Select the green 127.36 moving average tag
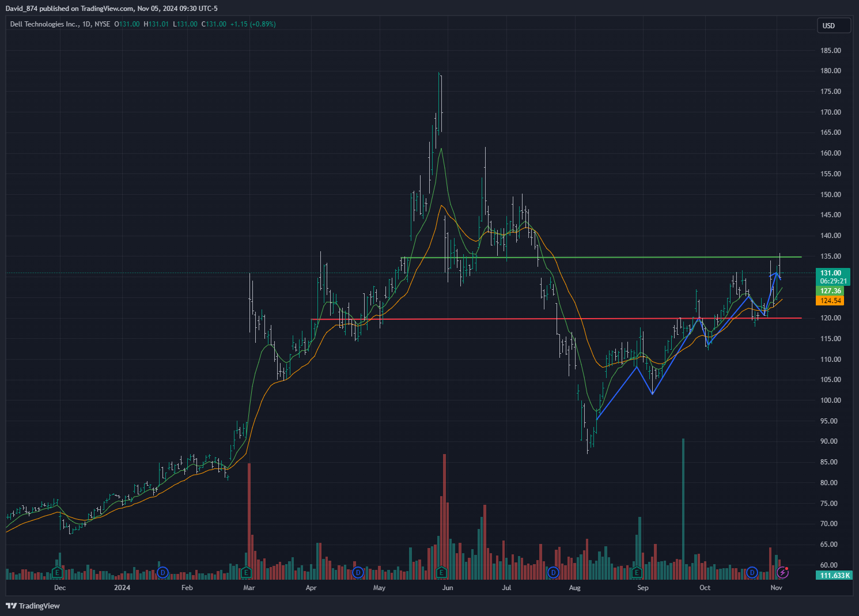Viewport: 859px width, 616px height. point(830,291)
